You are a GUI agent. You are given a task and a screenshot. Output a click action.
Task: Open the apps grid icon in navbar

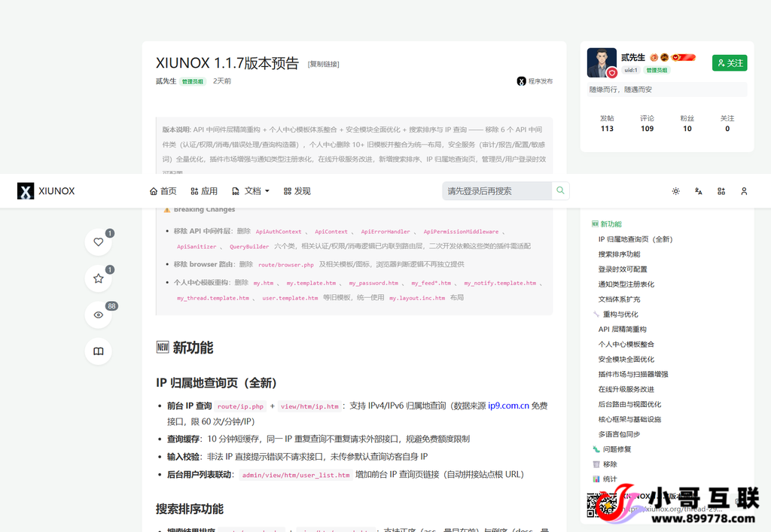(721, 191)
